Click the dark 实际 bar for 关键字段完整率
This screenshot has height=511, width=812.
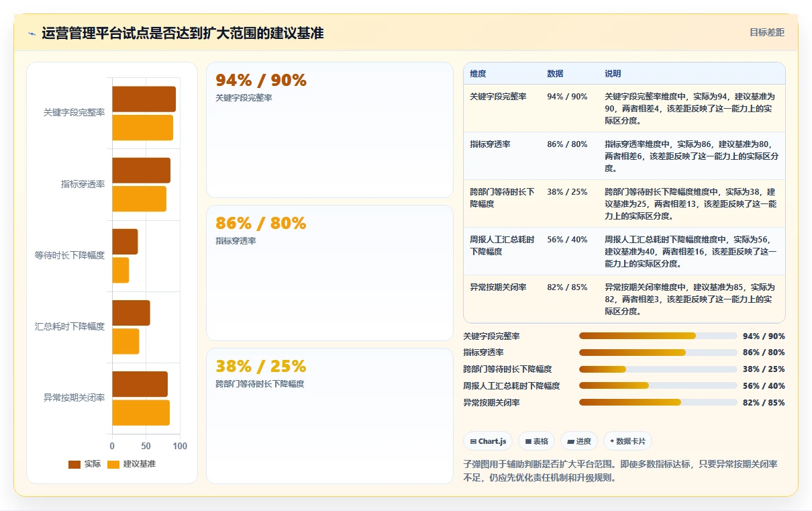(144, 99)
